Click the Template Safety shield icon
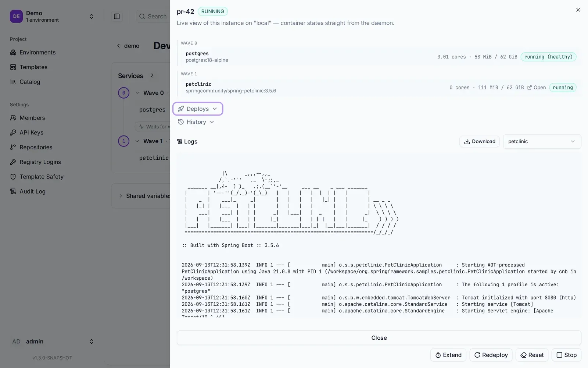 point(13,177)
